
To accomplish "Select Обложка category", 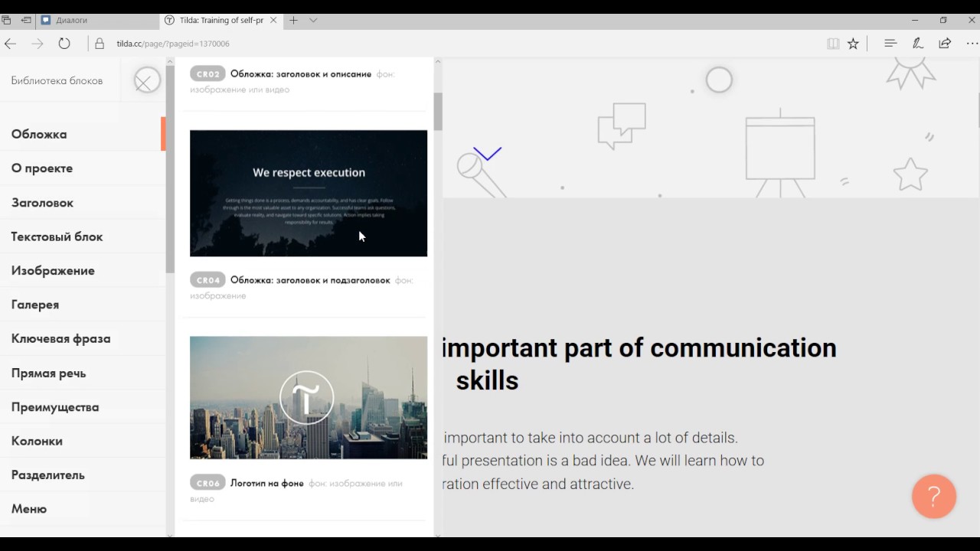I will point(39,134).
